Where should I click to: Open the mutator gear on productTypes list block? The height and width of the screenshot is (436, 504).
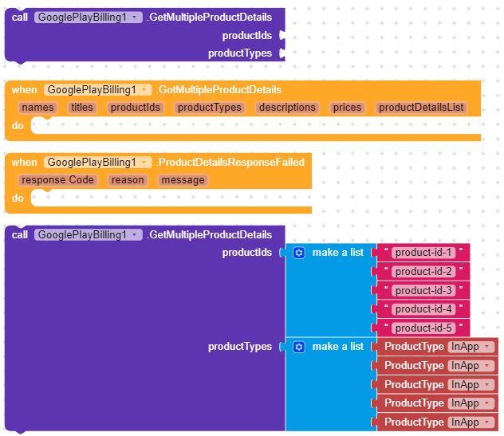pos(299,347)
